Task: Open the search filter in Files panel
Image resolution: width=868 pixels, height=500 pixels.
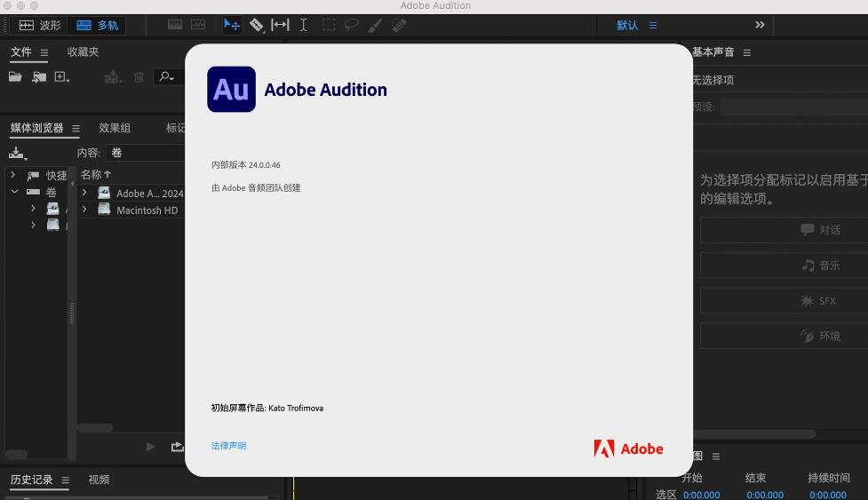Action: coord(166,77)
